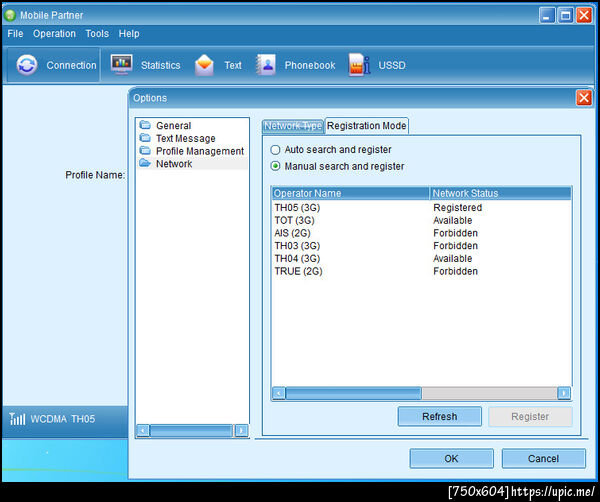The height and width of the screenshot is (502, 600).
Task: Open the USSD SIM card icon
Action: click(359, 64)
